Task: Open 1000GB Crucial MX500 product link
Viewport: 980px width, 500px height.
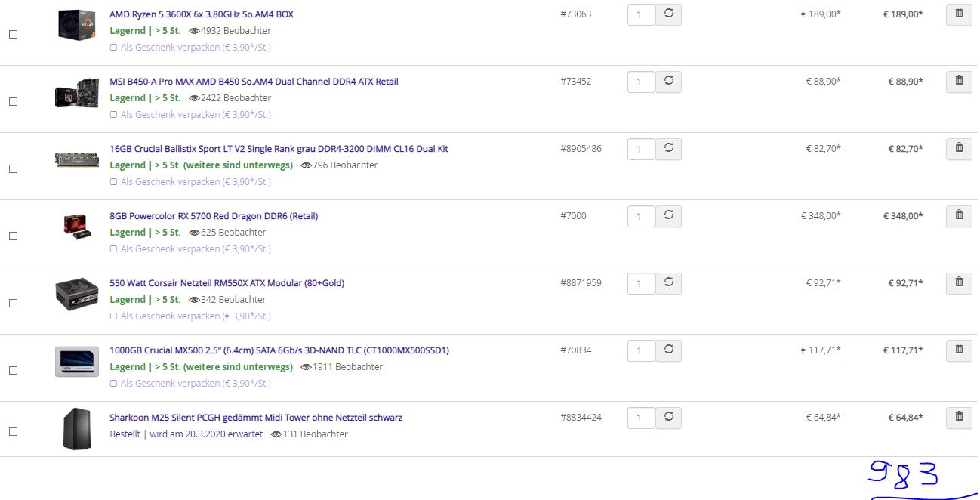Action: point(279,350)
